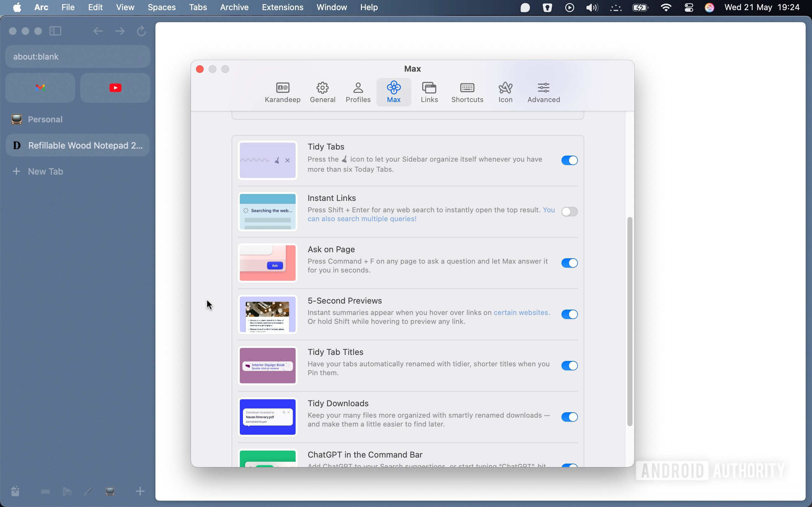
Task: Click the pencil icon in the sidebar footer
Action: click(88, 491)
